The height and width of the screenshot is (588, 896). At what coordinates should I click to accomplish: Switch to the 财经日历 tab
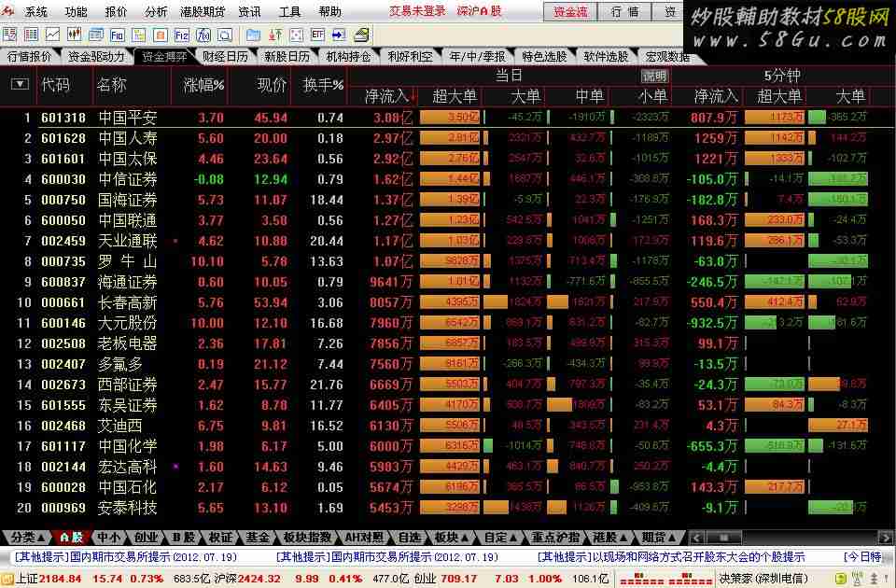pyautogui.click(x=225, y=57)
